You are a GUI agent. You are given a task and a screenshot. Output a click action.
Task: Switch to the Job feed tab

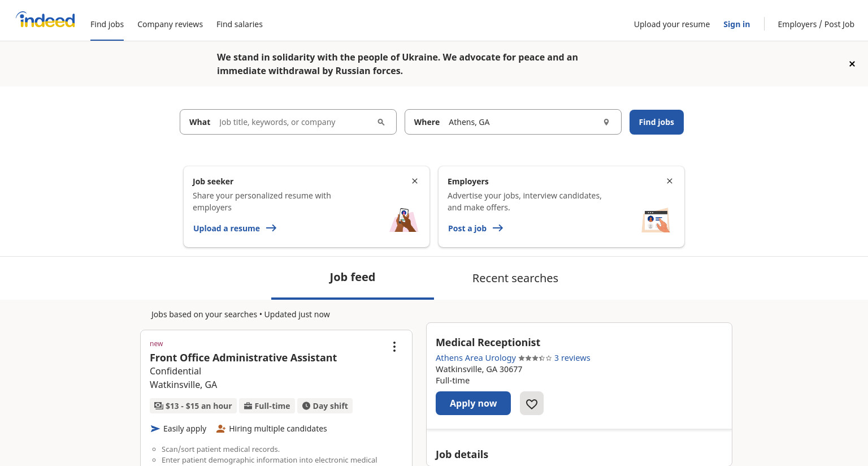click(x=353, y=278)
